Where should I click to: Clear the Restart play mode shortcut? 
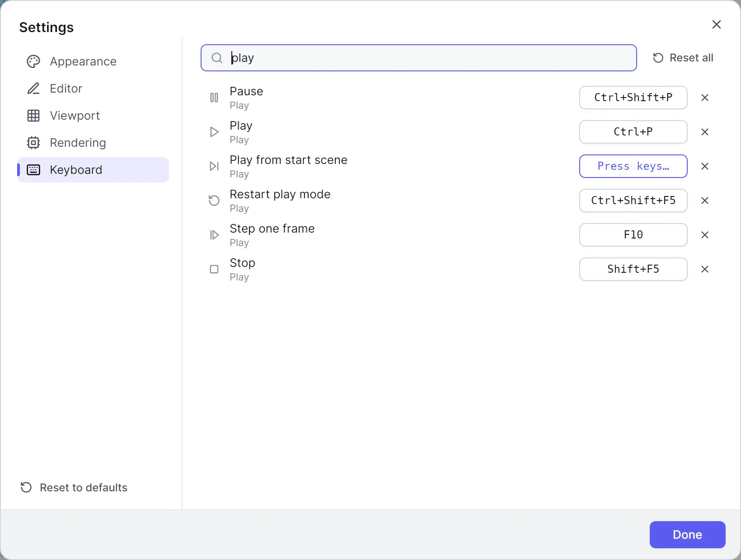[705, 201]
